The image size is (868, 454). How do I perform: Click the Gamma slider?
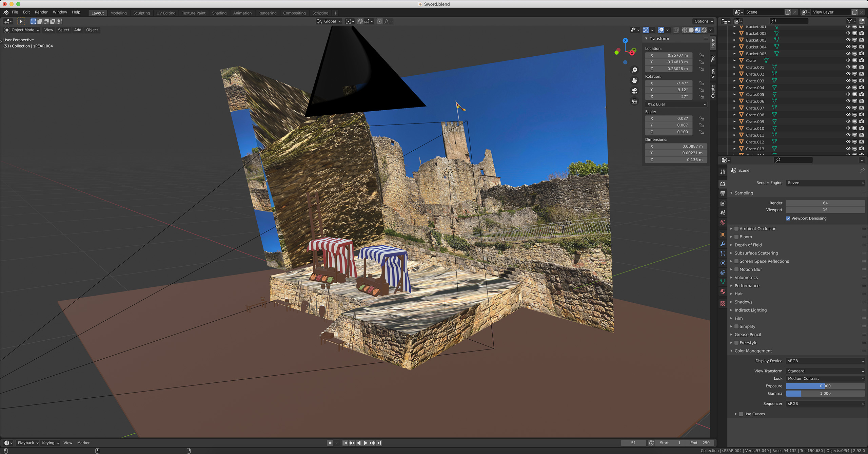825,394
